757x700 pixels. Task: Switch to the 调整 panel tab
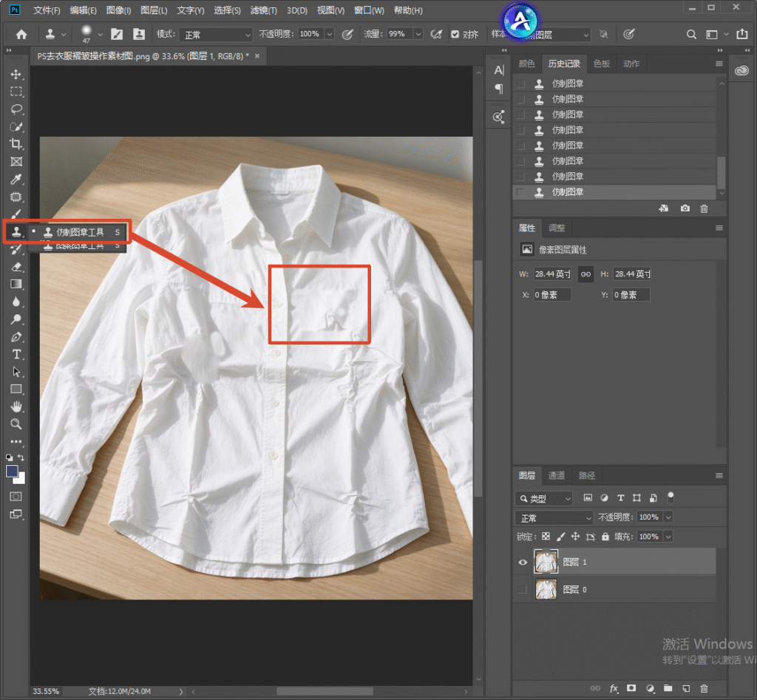coord(556,228)
